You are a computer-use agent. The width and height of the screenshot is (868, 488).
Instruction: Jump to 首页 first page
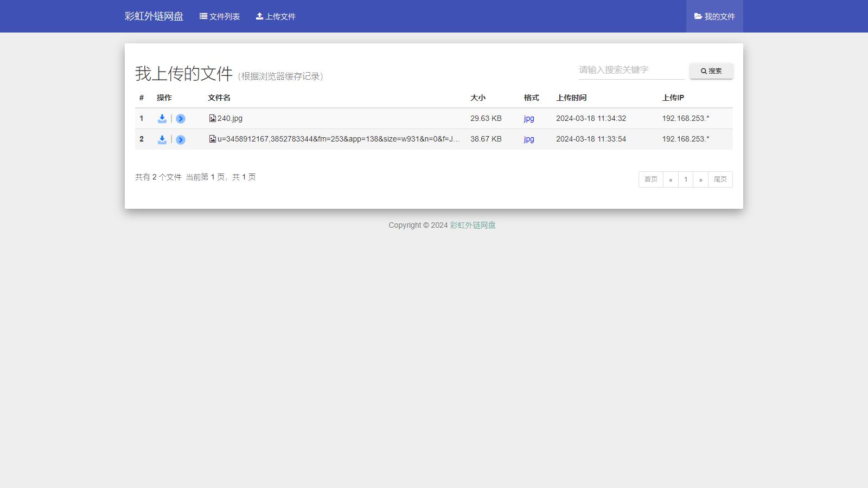(x=650, y=179)
